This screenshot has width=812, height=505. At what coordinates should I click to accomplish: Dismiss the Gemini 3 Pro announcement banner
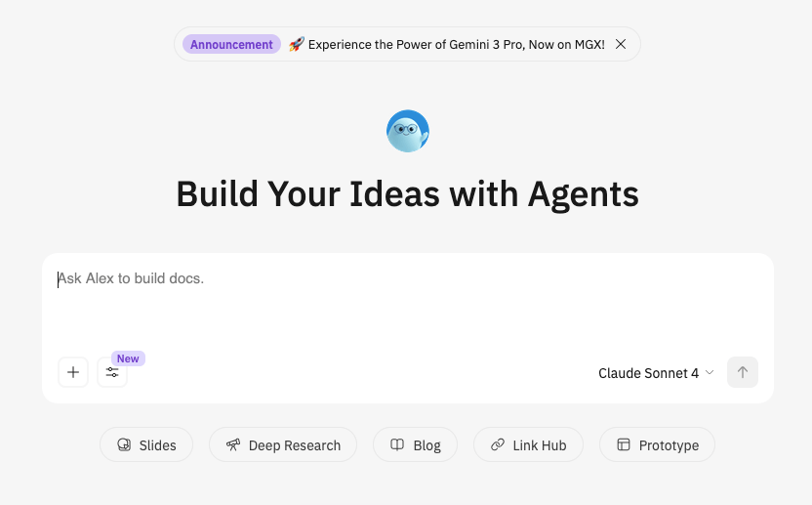tap(621, 45)
